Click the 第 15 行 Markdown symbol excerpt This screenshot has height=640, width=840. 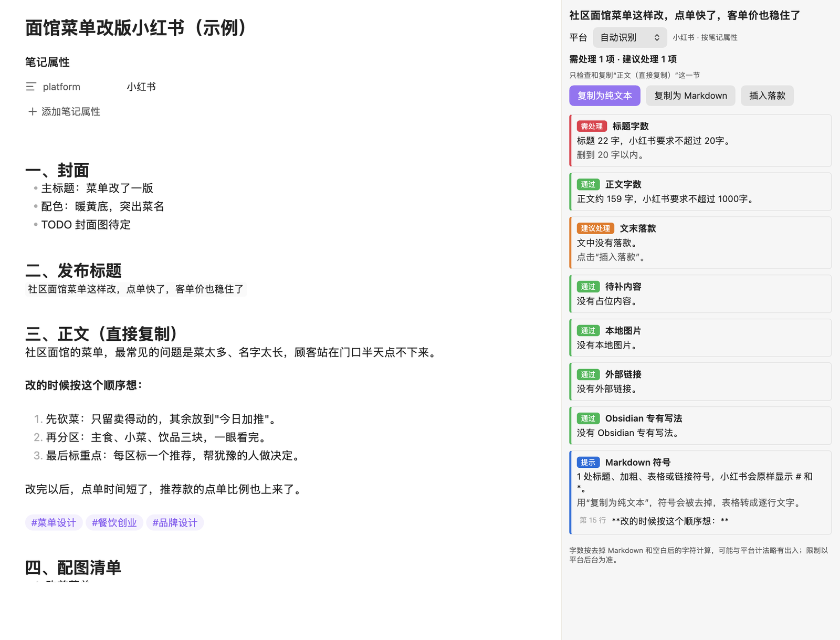coord(654,521)
